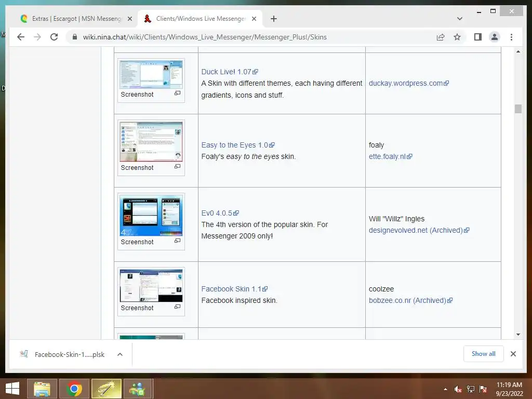Click the Chrome taskbar icon
The height and width of the screenshot is (399, 532).
[74, 389]
